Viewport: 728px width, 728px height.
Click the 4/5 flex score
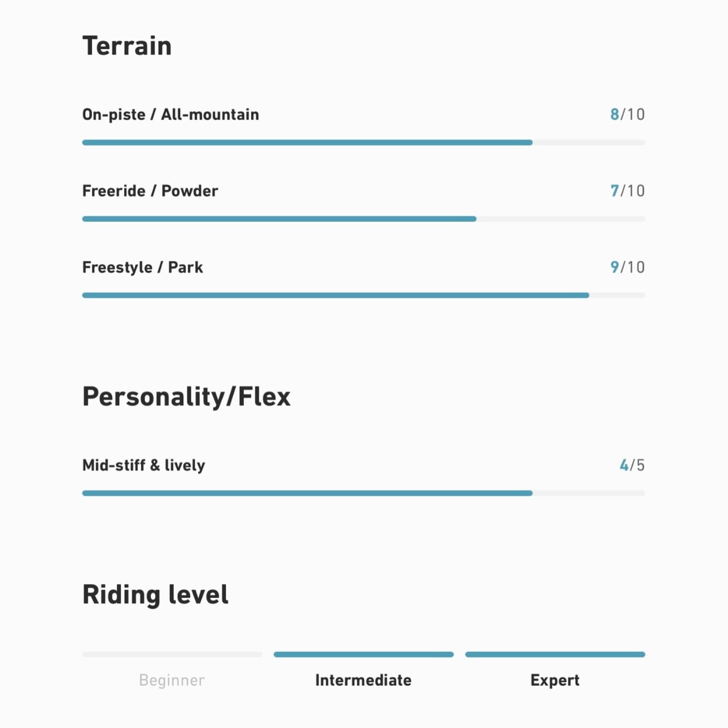(632, 465)
